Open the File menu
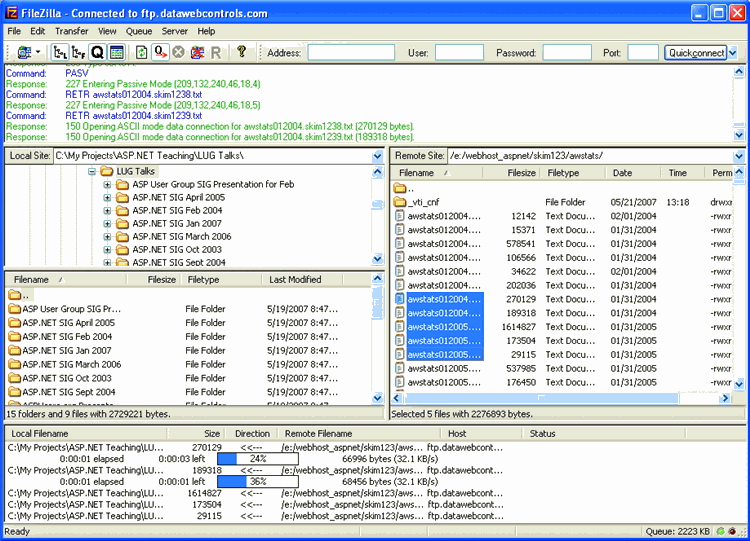 click(14, 31)
